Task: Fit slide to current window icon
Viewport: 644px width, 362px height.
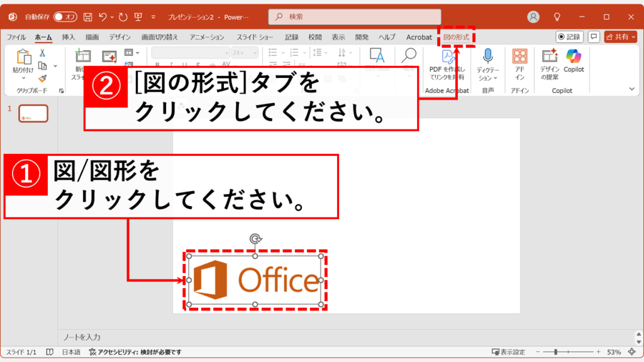Action: tap(631, 352)
